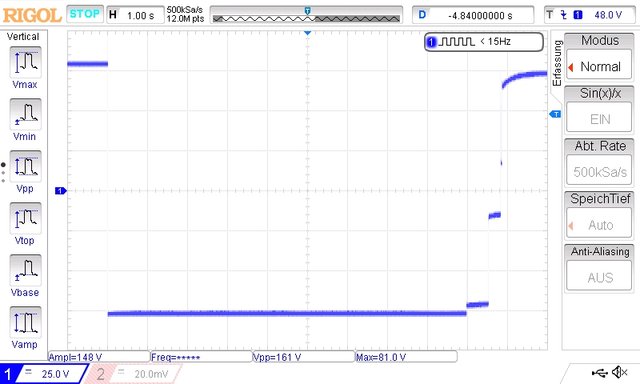The image size is (640, 384).
Task: Click the channel 1 ground level marker
Action: (60, 191)
